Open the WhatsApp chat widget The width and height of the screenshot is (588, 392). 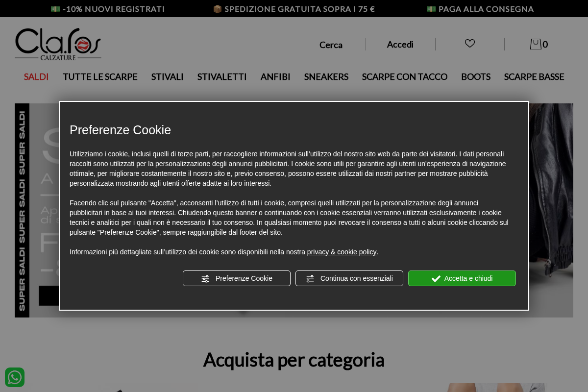tap(15, 377)
